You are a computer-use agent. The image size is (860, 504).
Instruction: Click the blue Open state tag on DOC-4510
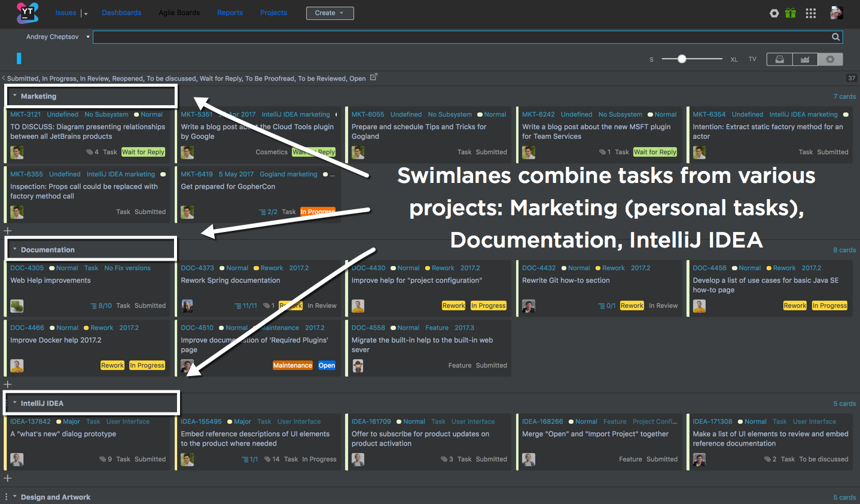point(327,366)
